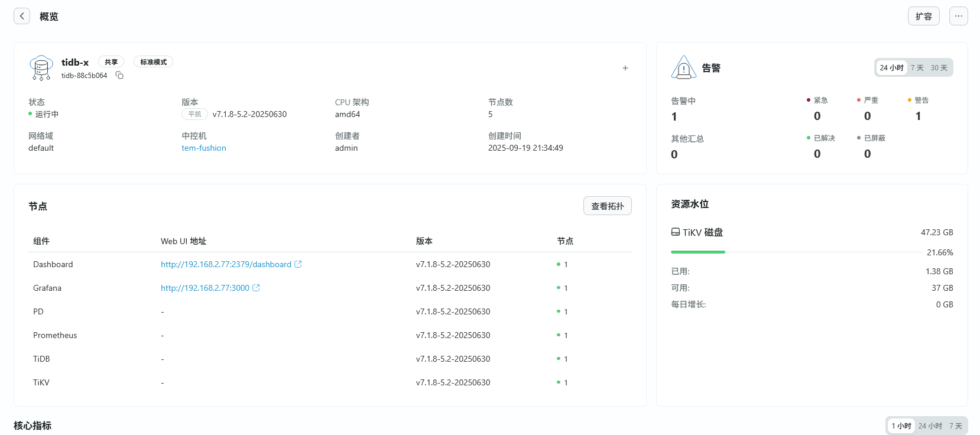Image resolution: width=980 pixels, height=435 pixels.
Task: Copy the cluster ID tidb-88c5b064
Action: (119, 75)
